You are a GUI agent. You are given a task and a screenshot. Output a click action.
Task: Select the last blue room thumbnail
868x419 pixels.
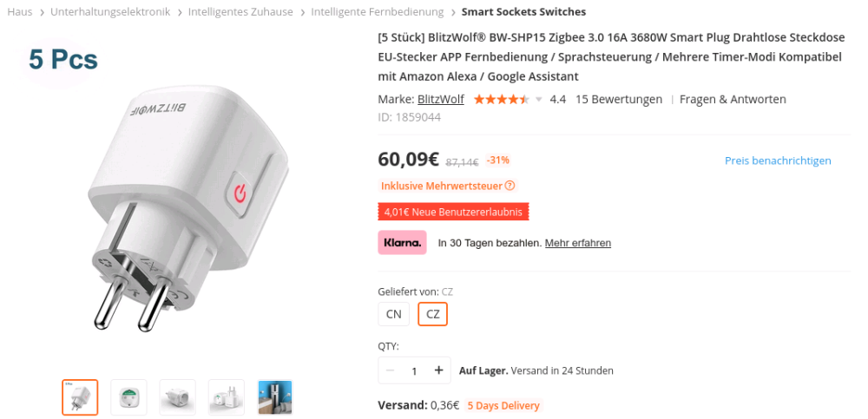pyautogui.click(x=275, y=396)
